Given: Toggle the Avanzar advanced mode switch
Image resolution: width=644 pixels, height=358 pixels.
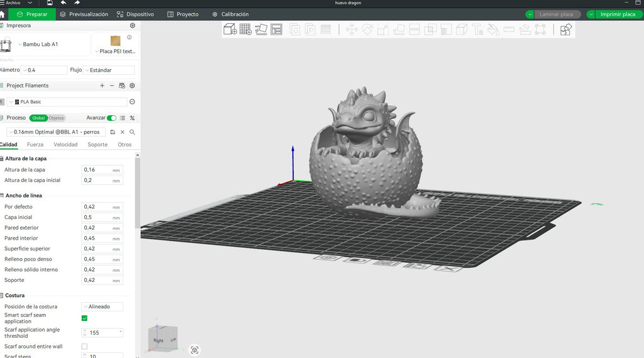Looking at the screenshot, I should (x=112, y=118).
